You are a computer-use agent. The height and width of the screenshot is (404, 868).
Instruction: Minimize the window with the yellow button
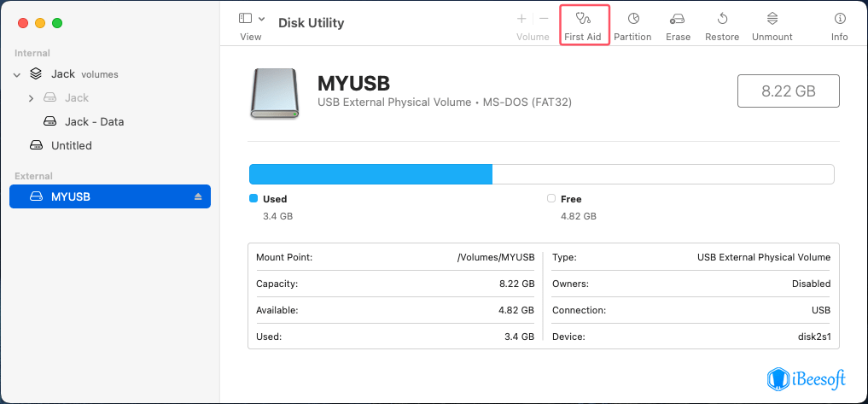[40, 23]
